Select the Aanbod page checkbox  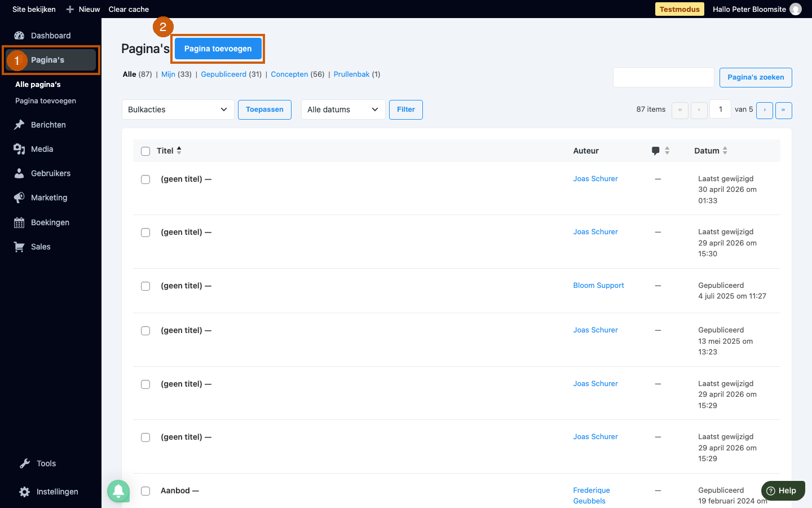pos(145,491)
